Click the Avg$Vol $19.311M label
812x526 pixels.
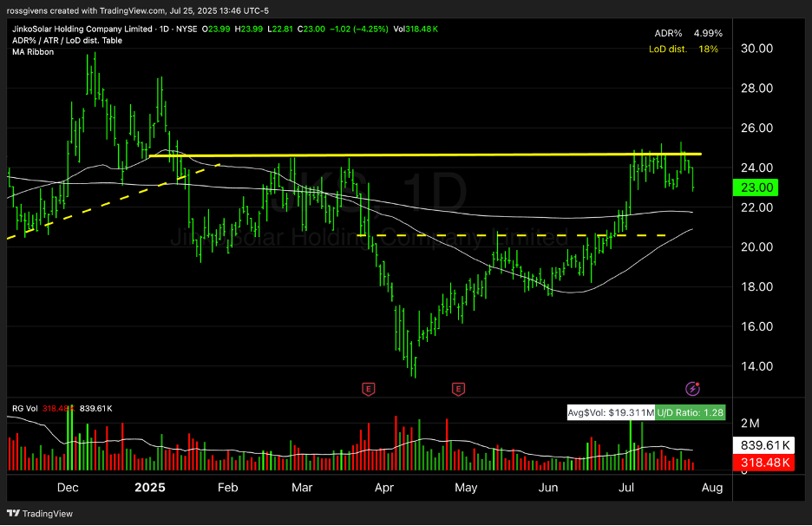click(x=610, y=413)
